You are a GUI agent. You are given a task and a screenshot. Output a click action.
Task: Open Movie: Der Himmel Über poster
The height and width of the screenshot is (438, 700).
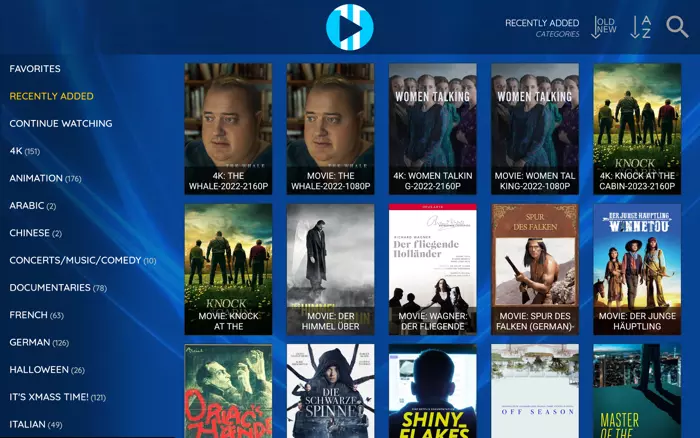coord(330,269)
